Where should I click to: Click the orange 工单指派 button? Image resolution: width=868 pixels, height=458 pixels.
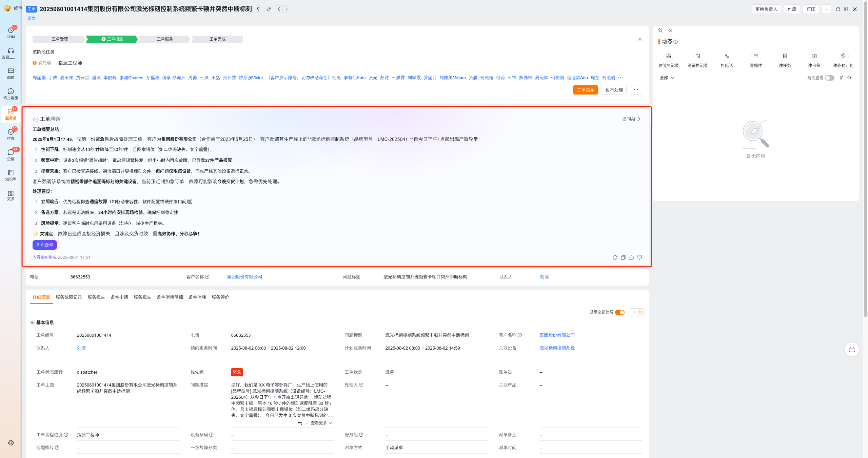(585, 90)
